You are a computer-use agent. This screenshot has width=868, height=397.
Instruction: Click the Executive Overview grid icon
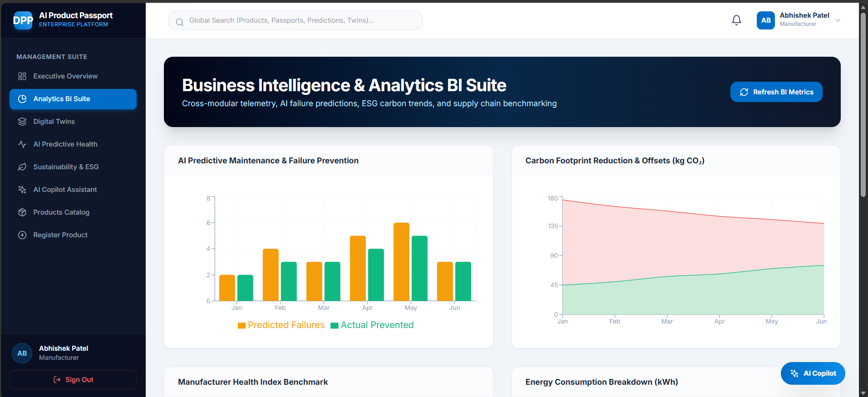pyautogui.click(x=22, y=76)
